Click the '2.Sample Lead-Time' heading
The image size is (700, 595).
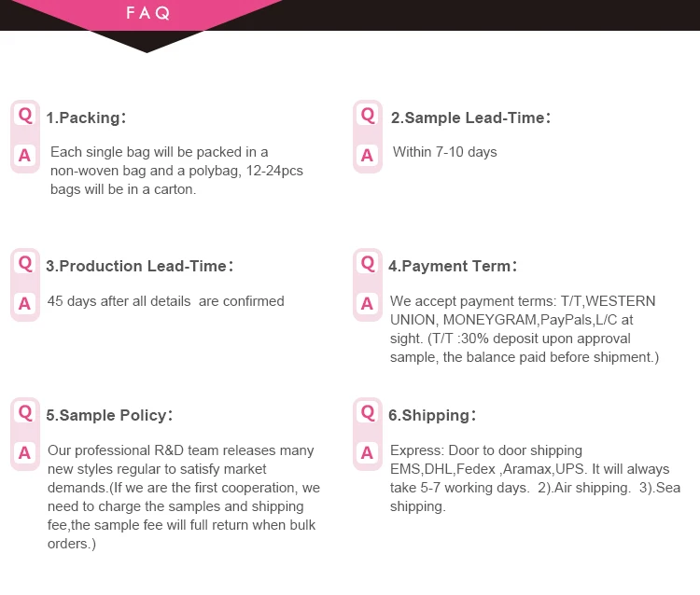coord(470,118)
